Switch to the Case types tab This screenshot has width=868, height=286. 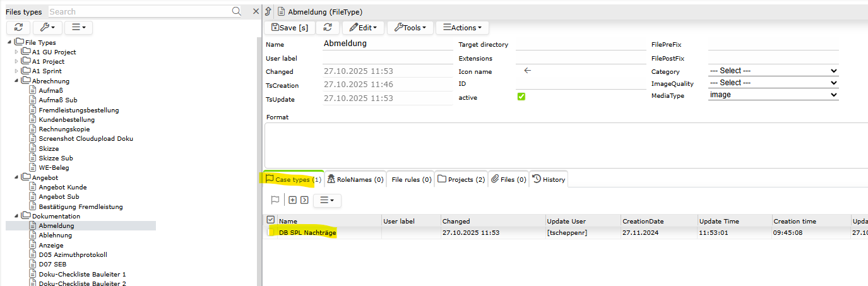click(x=294, y=180)
